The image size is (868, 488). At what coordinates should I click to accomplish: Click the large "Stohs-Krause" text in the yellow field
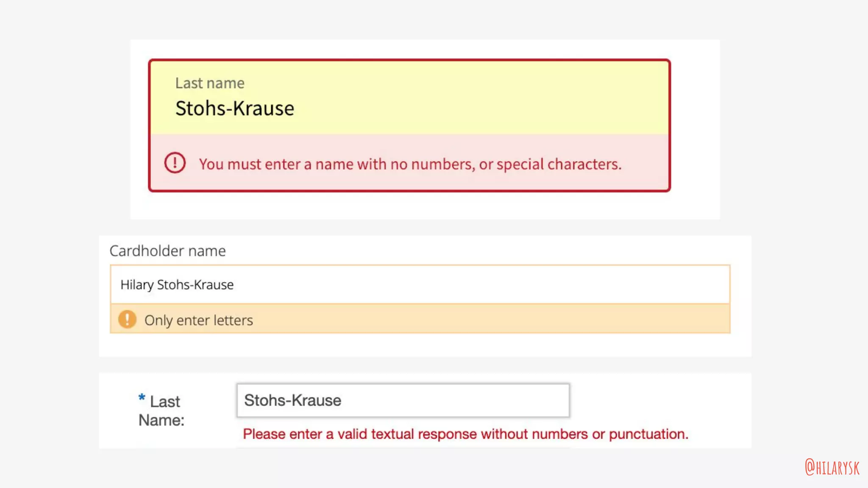[235, 108]
